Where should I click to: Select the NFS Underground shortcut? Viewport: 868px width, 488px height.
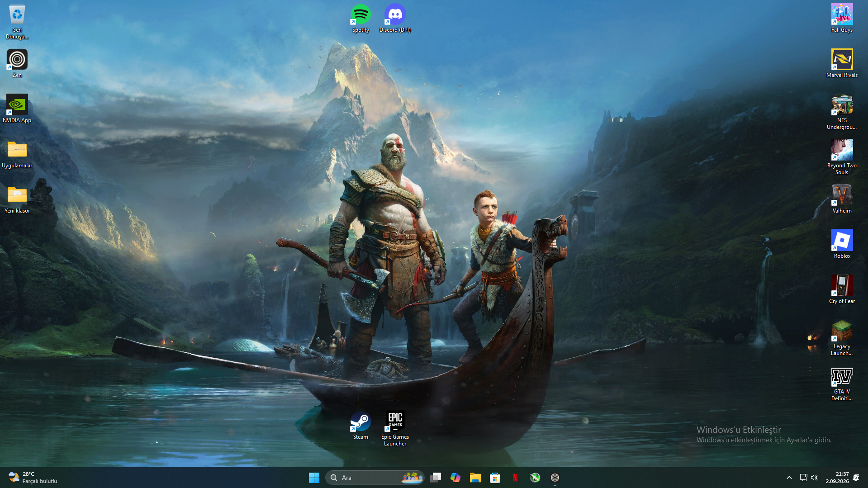[x=842, y=112]
